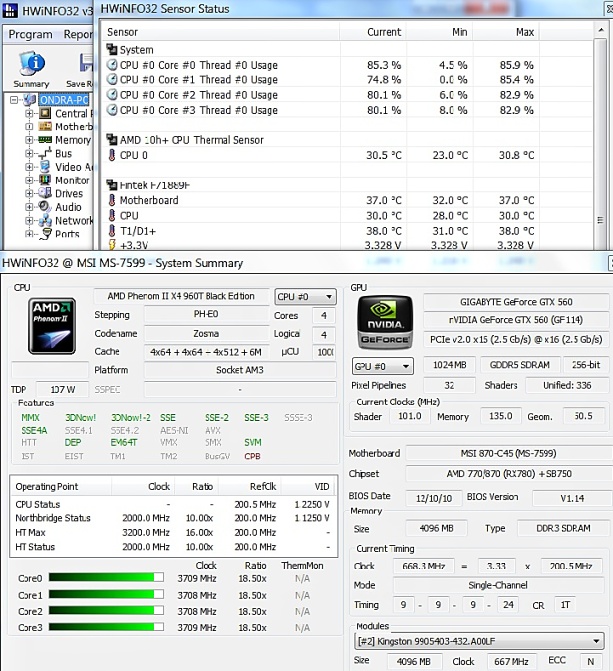The width and height of the screenshot is (613, 671).
Task: Sort by the Max column header
Action: coord(506,32)
